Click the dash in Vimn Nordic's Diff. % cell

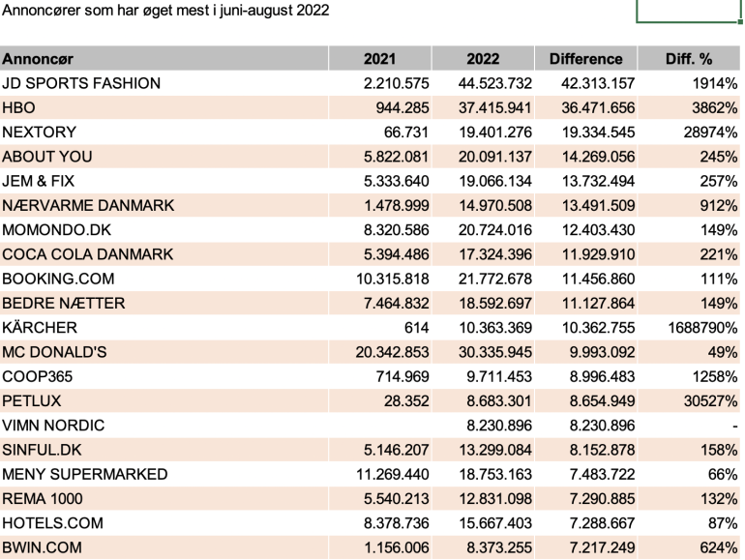click(734, 427)
